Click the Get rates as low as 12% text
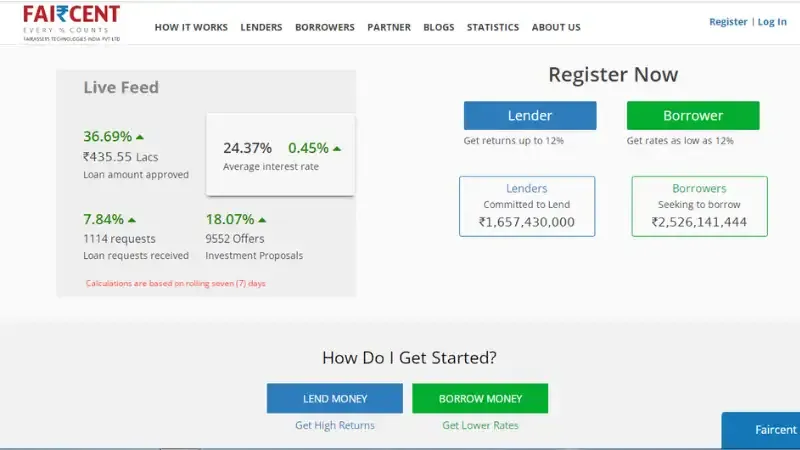800x450 pixels. pos(680,141)
